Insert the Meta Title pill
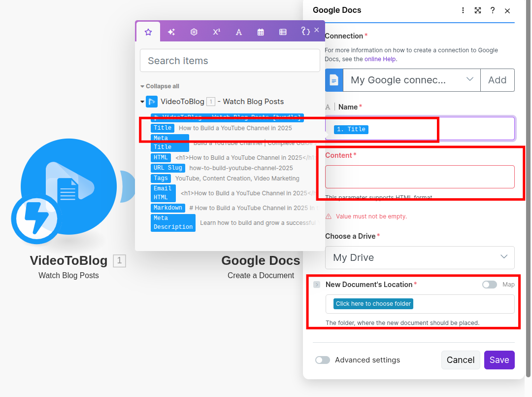 point(169,143)
